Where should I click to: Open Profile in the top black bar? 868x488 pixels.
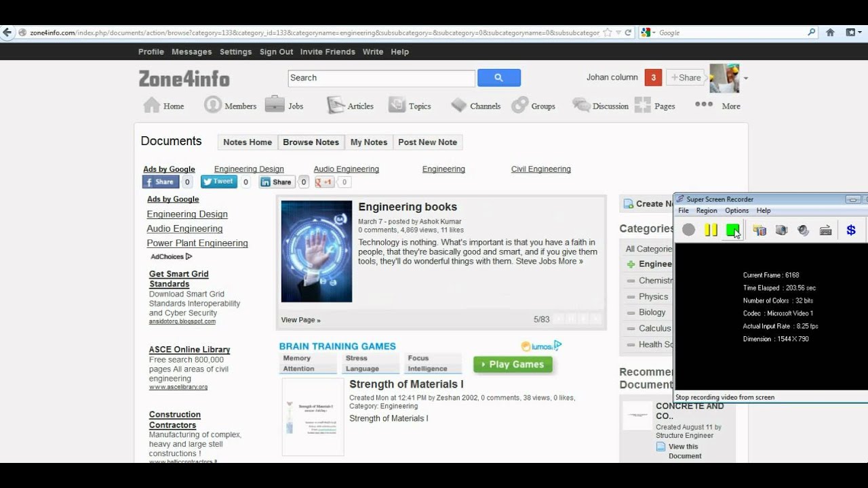pyautogui.click(x=151, y=52)
